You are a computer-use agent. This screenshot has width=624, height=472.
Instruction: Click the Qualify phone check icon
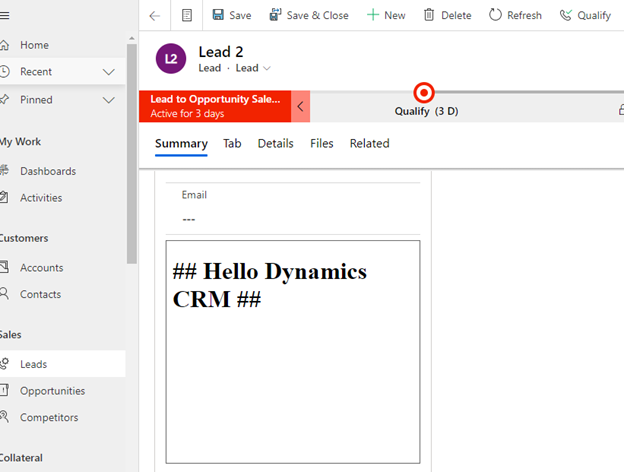coord(566,15)
